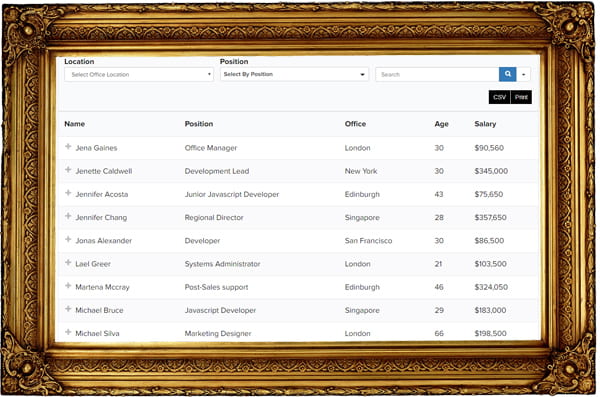Click the age 66 cell
Viewport: 600px width, 397px height.
[439, 333]
